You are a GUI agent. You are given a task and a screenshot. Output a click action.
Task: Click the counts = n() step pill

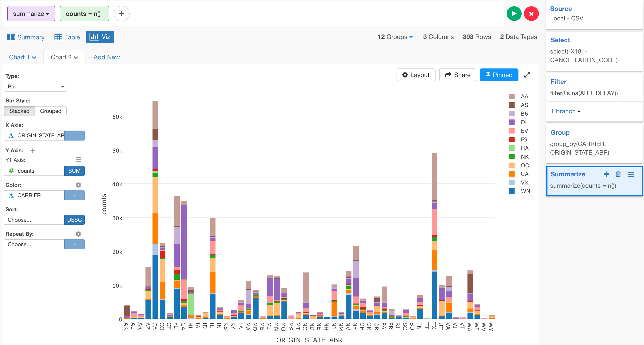[84, 14]
